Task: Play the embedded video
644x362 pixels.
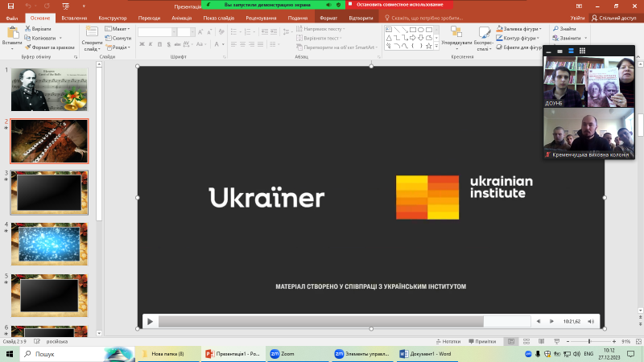Action: (x=151, y=321)
